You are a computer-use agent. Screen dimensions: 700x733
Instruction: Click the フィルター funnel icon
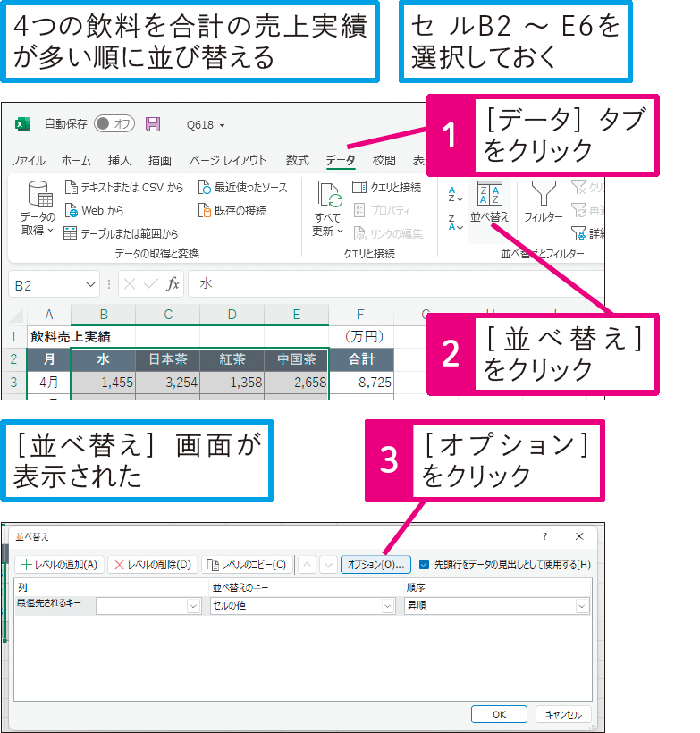(x=544, y=194)
